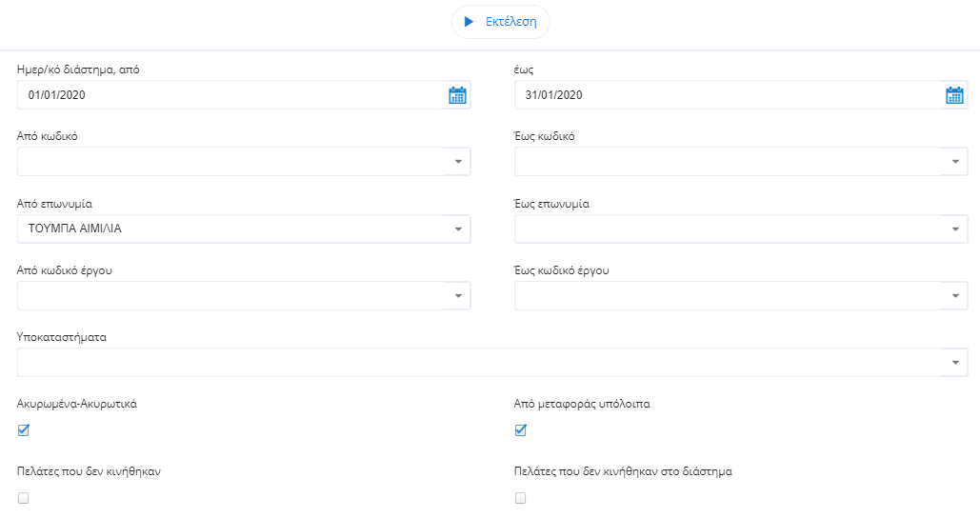Open the Έως επωνυμία dropdown arrow

tap(955, 229)
